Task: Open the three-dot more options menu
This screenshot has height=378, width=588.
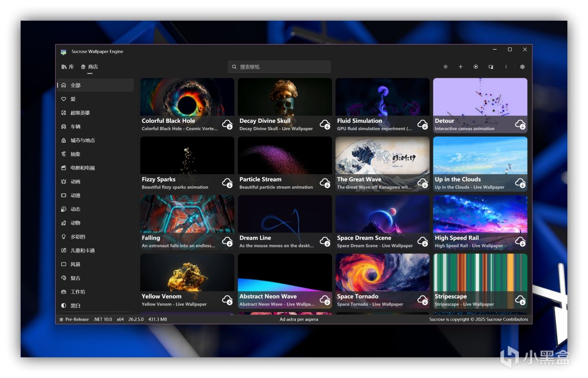Action: click(506, 67)
